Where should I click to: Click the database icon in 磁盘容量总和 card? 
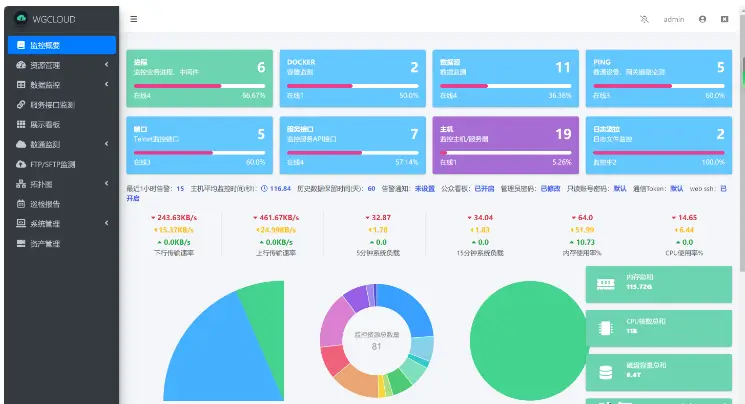pos(605,371)
